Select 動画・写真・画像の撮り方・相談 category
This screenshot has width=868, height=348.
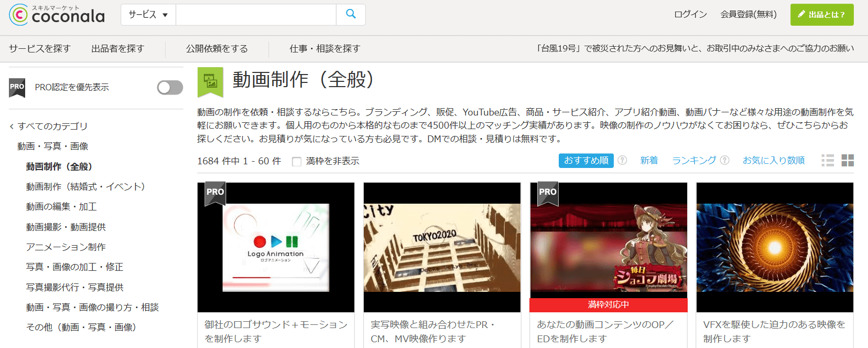[93, 308]
